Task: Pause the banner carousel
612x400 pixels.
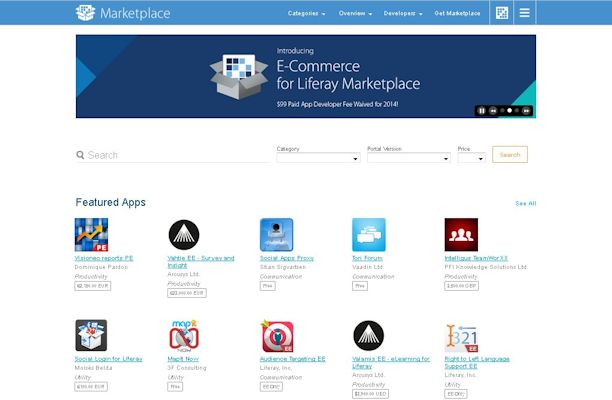Action: (x=482, y=111)
